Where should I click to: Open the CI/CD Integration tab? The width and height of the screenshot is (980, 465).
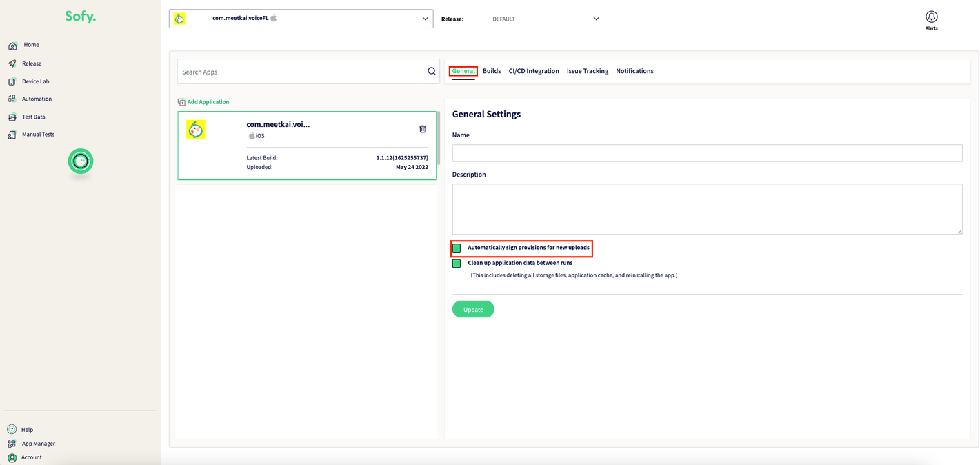click(x=534, y=71)
